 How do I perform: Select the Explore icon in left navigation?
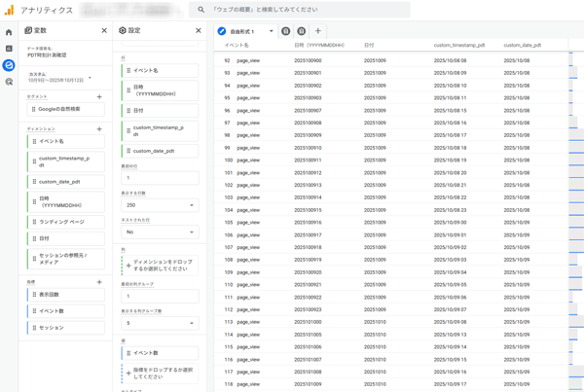coord(9,65)
